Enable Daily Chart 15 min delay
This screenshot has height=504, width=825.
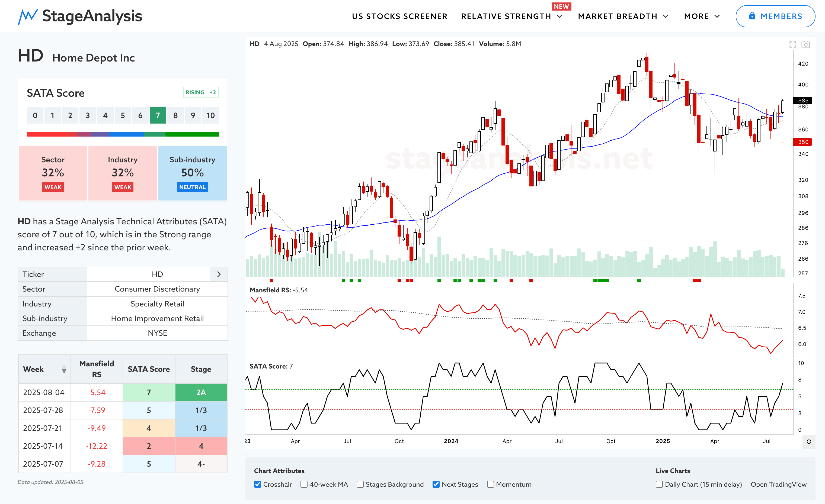click(x=659, y=484)
